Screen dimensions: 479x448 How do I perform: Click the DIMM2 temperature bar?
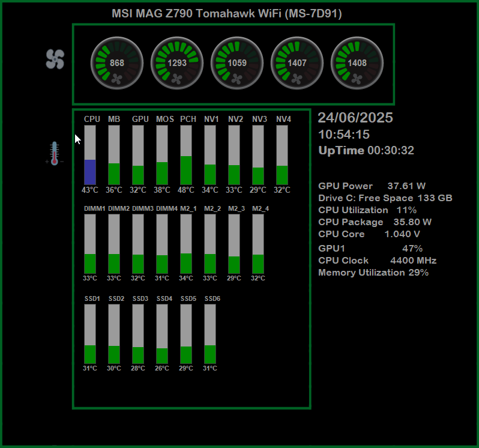114,244
